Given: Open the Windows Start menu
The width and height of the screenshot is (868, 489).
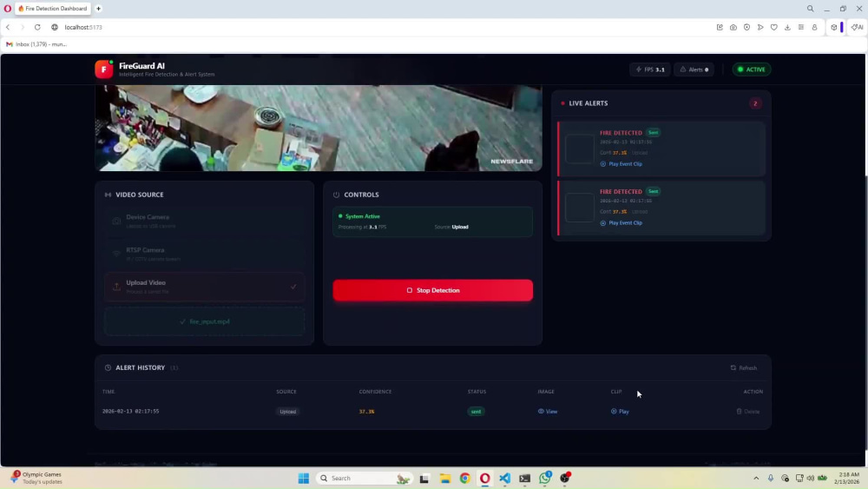Looking at the screenshot, I should [x=303, y=478].
